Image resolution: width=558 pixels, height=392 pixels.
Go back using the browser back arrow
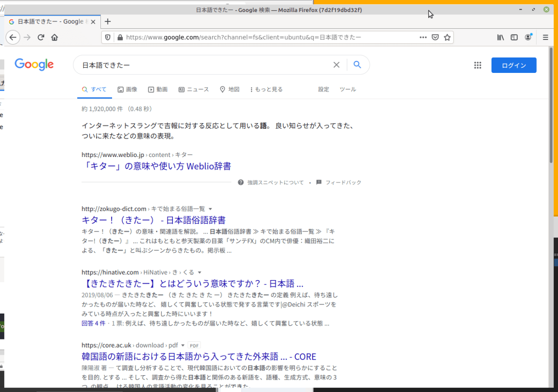(13, 38)
